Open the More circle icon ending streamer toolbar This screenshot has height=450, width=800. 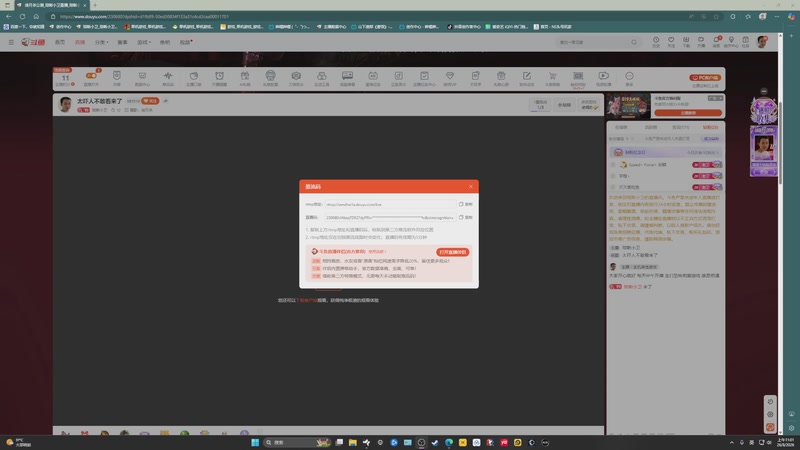(629, 78)
